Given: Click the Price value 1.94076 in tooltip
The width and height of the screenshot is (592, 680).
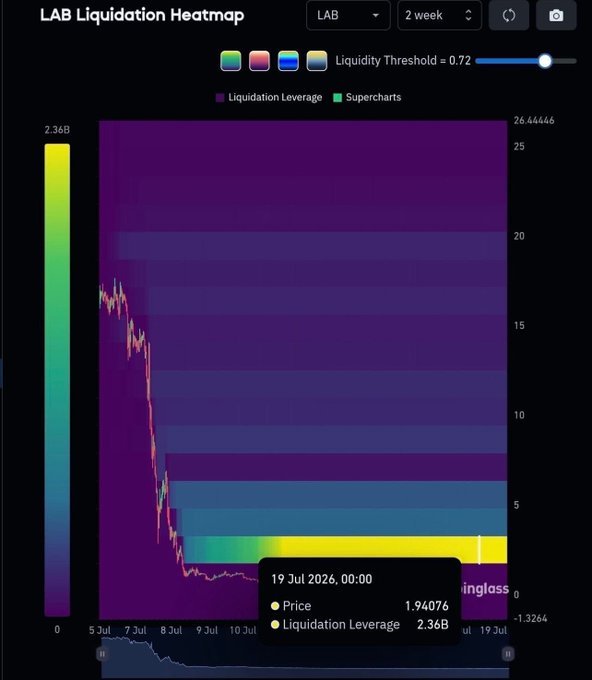Looking at the screenshot, I should pos(427,606).
